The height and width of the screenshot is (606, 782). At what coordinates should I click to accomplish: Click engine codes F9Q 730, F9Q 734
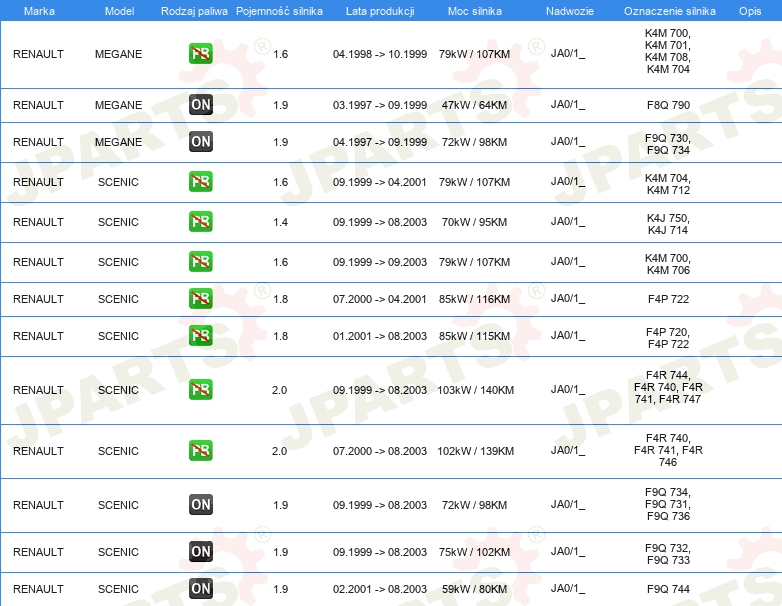668,144
